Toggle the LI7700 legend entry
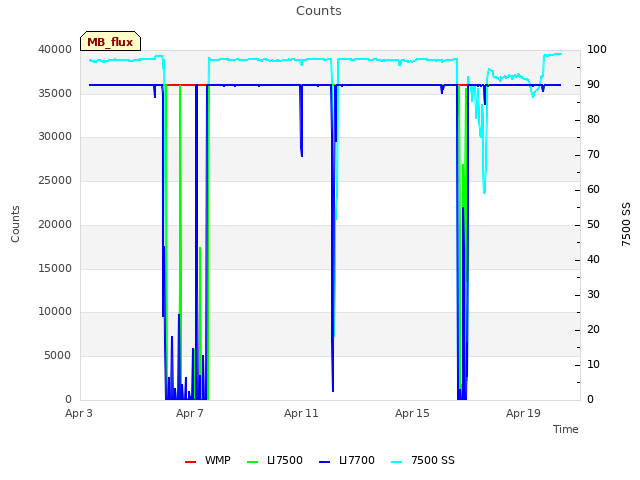Screen dimensions: 640x480 (x=347, y=460)
